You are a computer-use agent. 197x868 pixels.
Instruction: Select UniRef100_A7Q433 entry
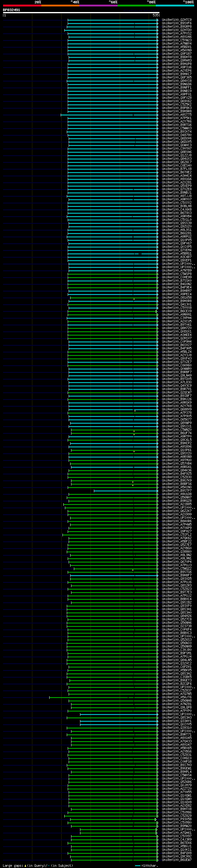176,741
